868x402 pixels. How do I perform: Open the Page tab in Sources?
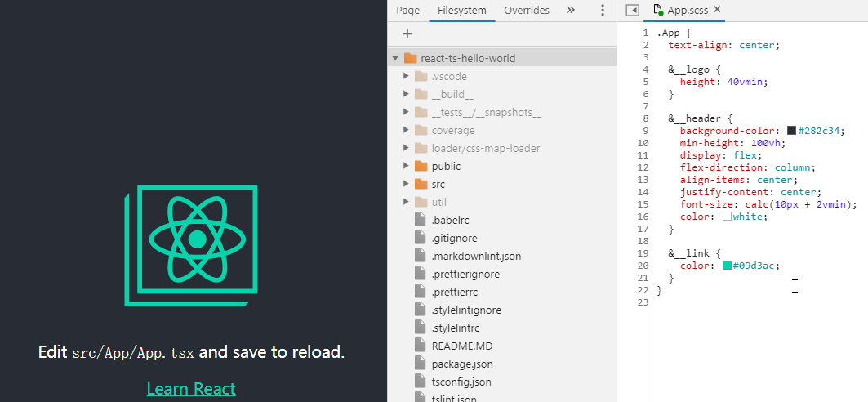click(x=408, y=10)
